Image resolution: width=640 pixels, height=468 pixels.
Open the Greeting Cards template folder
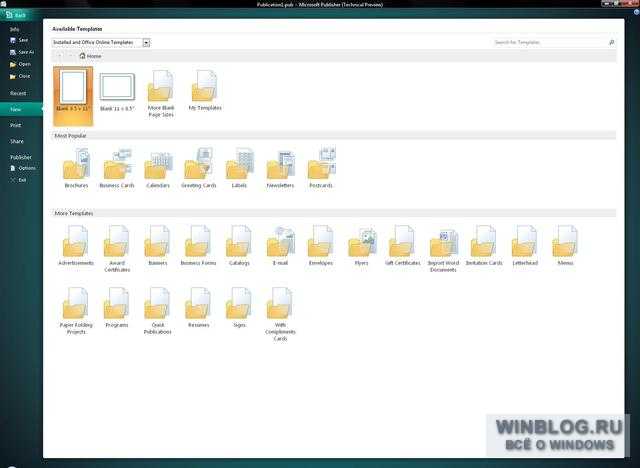[198, 168]
